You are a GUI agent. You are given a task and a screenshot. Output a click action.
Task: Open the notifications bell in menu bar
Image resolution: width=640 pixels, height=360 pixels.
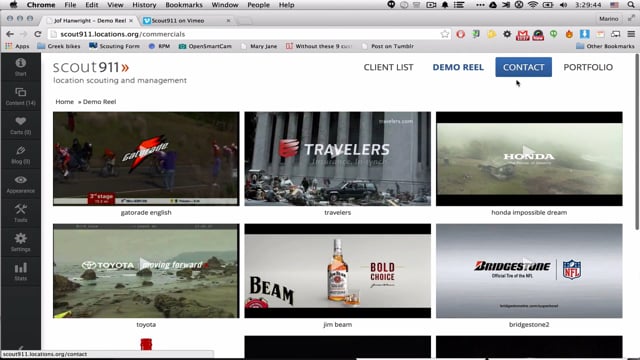click(445, 5)
